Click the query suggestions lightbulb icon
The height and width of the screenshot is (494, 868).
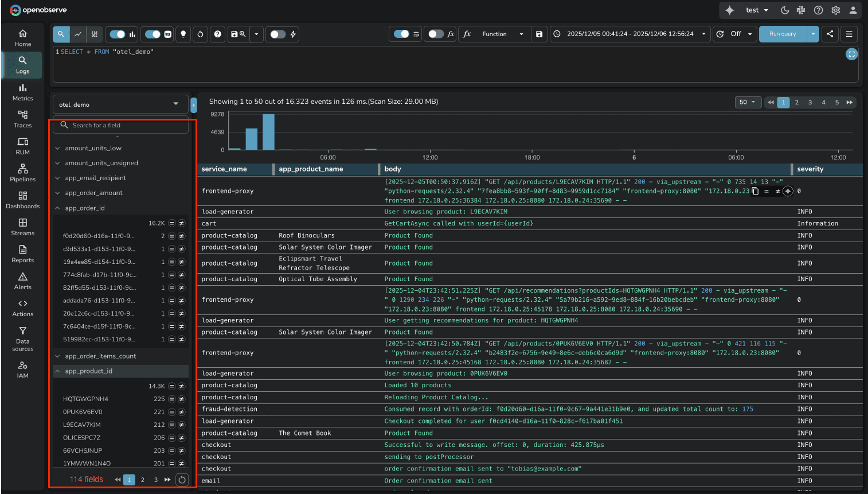(x=183, y=34)
